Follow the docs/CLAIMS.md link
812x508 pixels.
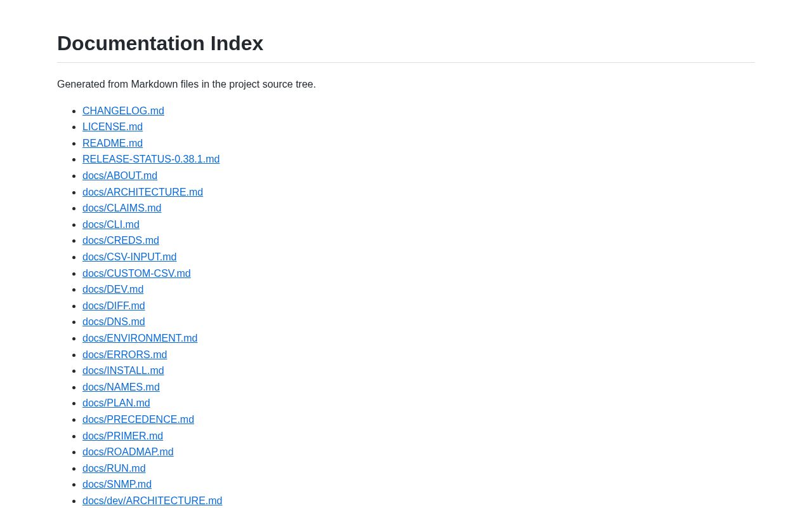coord(122,208)
